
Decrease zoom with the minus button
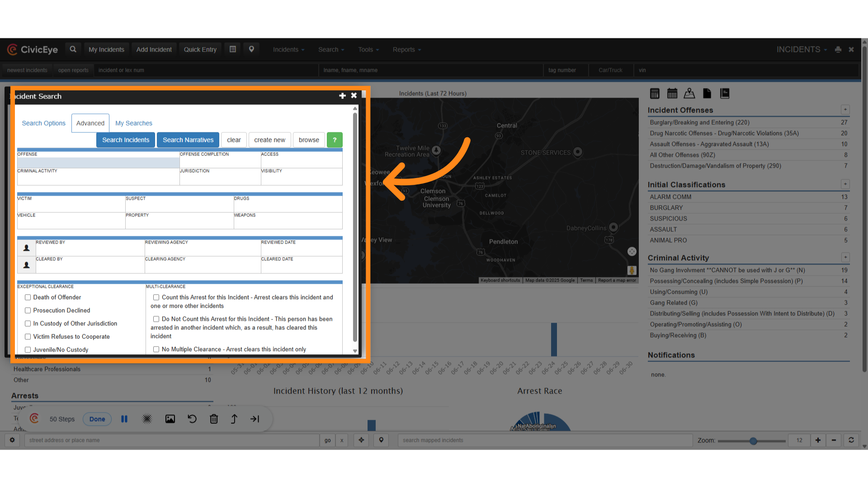[x=834, y=440]
